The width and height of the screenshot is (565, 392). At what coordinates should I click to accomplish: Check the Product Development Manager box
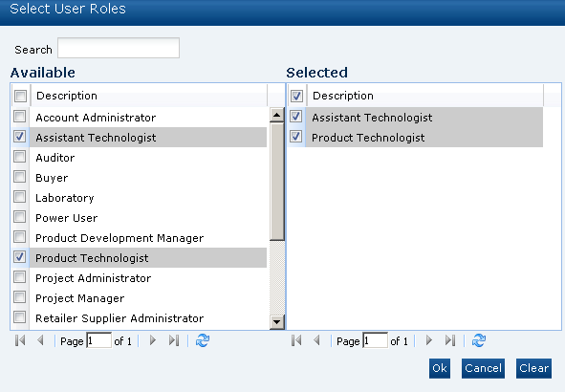19,237
